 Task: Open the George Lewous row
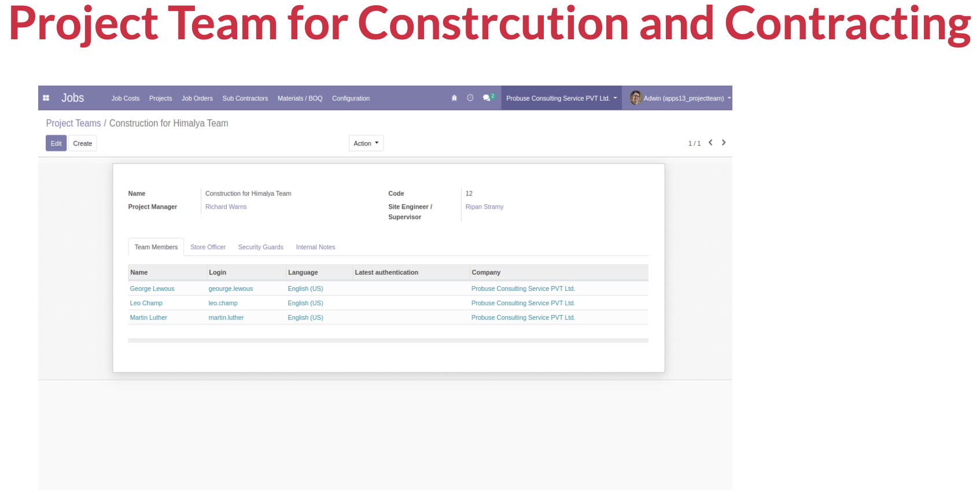coord(388,288)
